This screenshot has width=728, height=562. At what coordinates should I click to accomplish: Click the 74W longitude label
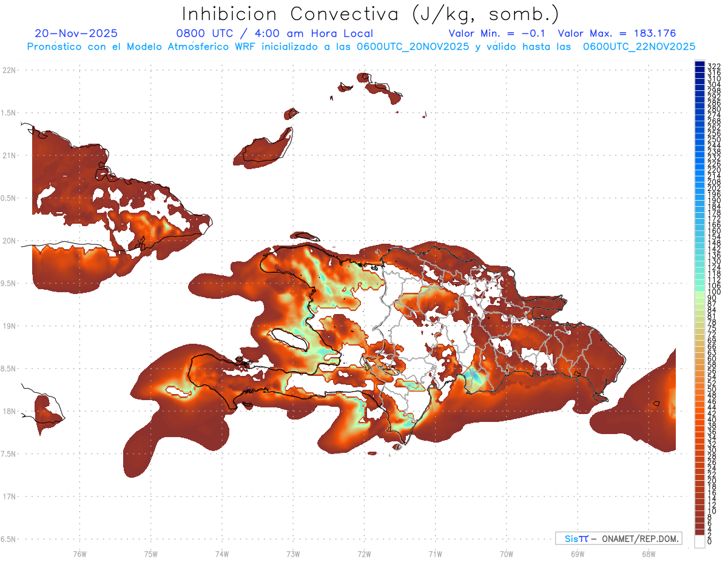pyautogui.click(x=221, y=554)
